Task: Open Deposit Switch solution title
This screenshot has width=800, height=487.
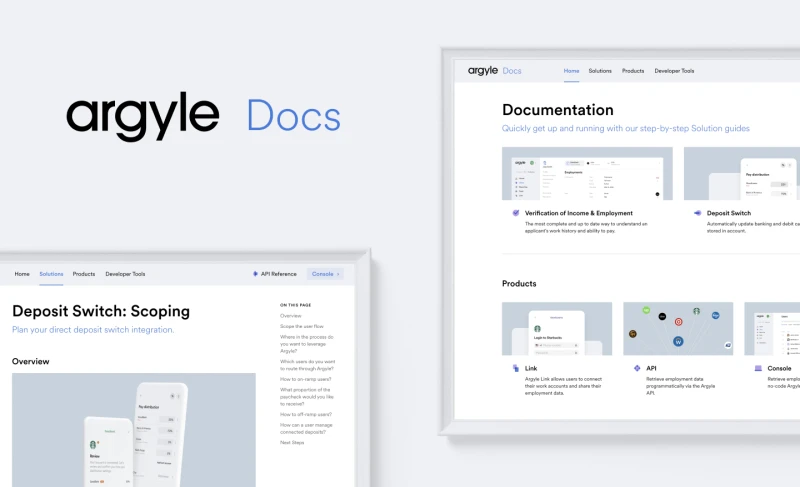Action: point(729,213)
